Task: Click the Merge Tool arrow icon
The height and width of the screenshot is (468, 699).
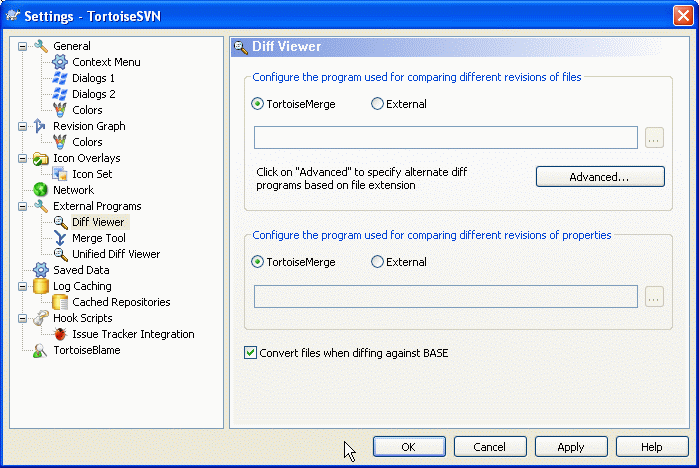Action: (60, 238)
